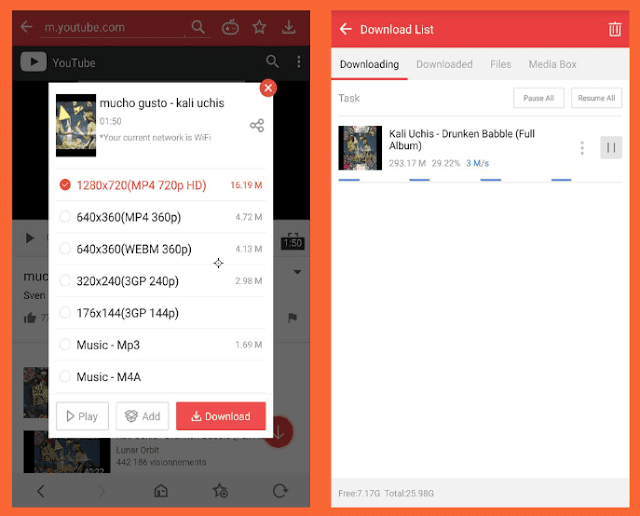
Task: Open Kali Uchis Drunken Babble thumbnail
Action: point(360,148)
